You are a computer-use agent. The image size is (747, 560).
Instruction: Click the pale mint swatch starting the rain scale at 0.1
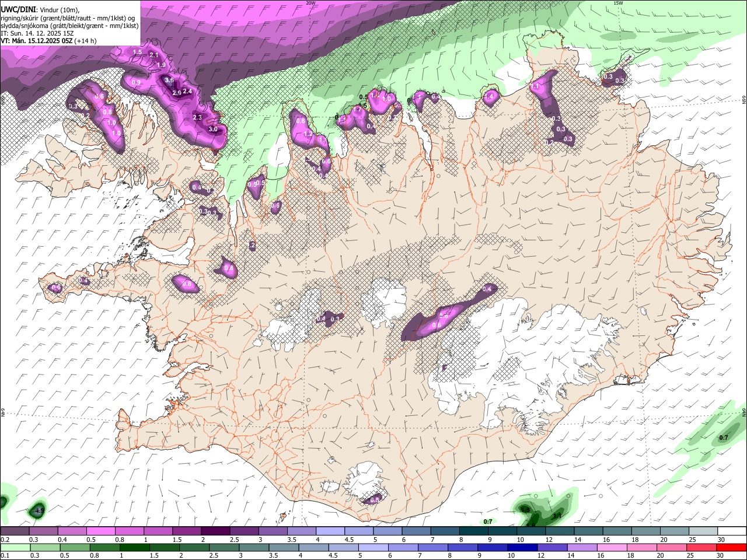click(x=15, y=548)
